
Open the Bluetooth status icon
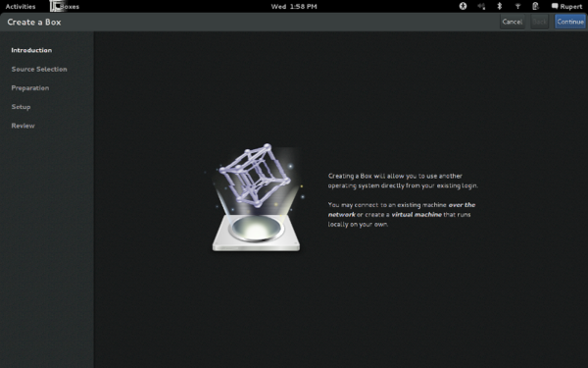coord(499,6)
